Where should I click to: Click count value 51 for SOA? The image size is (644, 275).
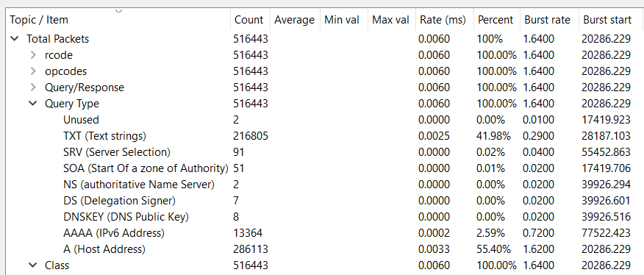click(239, 168)
